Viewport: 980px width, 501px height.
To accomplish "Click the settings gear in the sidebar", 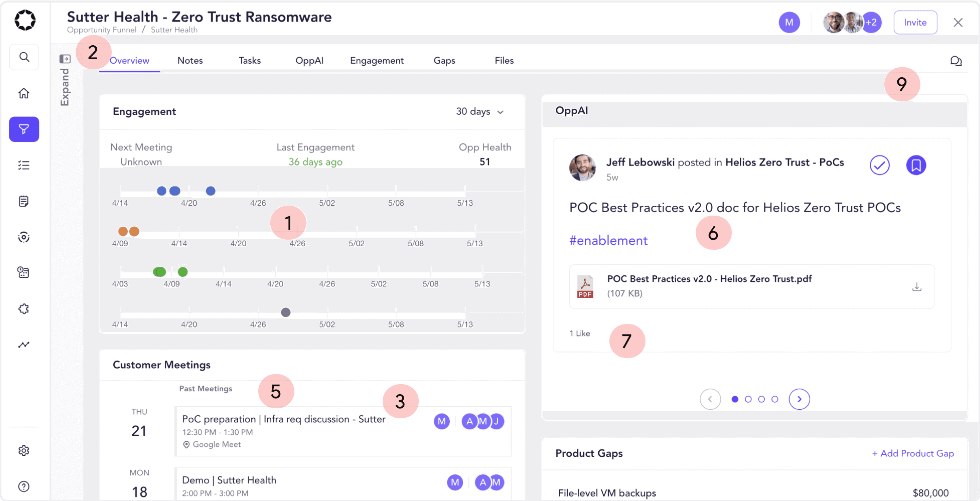I will 24,450.
